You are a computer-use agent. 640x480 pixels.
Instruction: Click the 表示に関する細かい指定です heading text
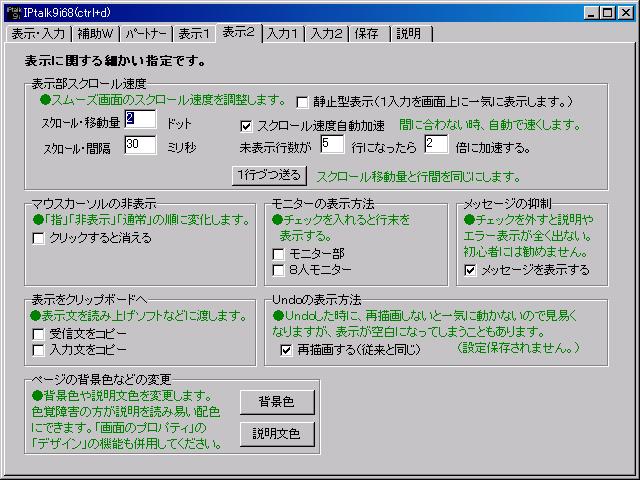coord(115,61)
